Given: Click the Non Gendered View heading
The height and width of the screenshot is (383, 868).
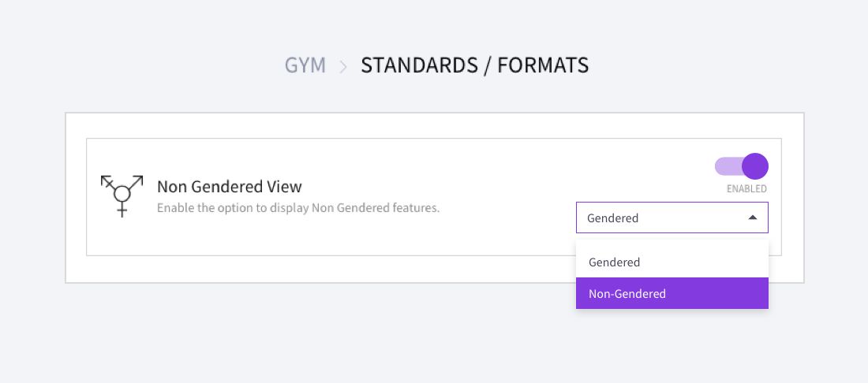Looking at the screenshot, I should point(230,187).
